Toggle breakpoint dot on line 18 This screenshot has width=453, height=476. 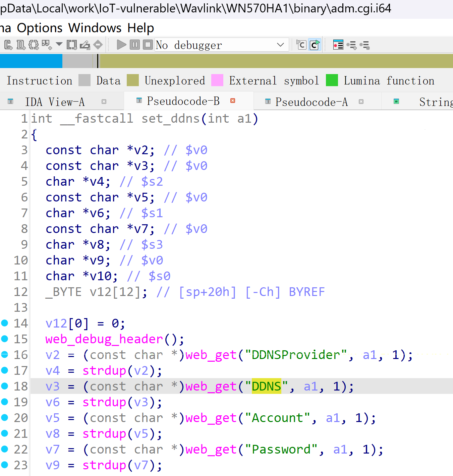(x=5, y=386)
